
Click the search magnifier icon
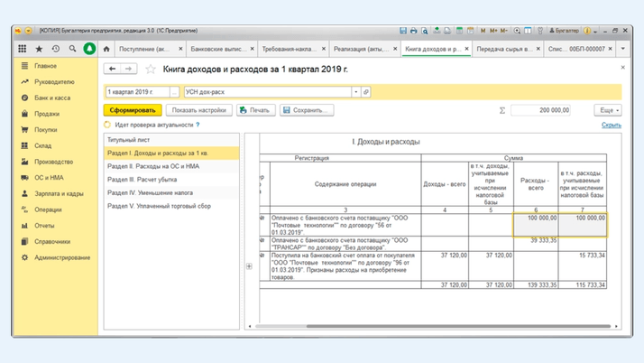(x=72, y=49)
